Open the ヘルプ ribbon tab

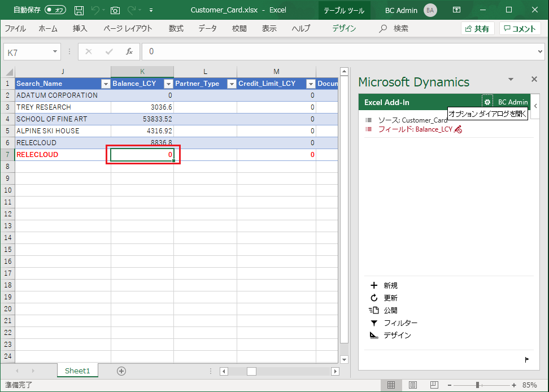301,28
